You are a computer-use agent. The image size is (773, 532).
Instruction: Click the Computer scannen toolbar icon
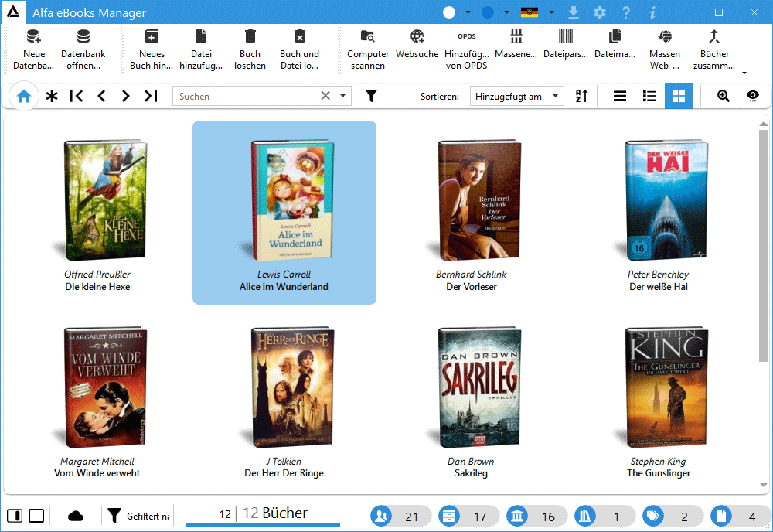(368, 36)
